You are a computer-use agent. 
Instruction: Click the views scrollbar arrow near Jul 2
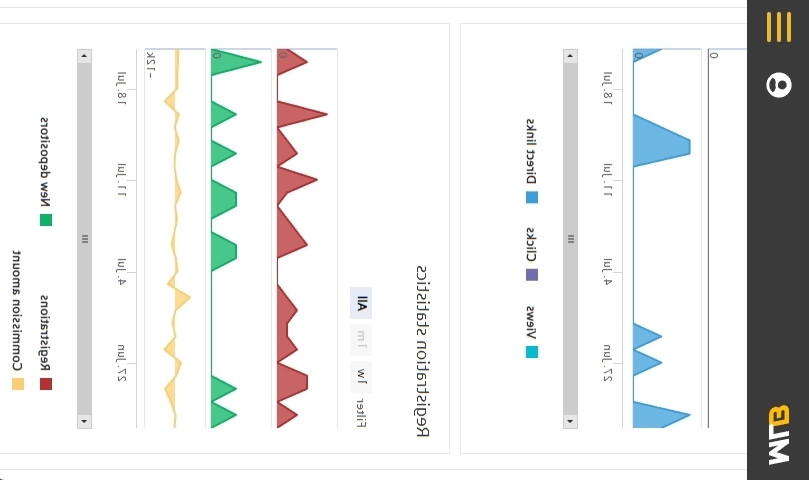570,421
